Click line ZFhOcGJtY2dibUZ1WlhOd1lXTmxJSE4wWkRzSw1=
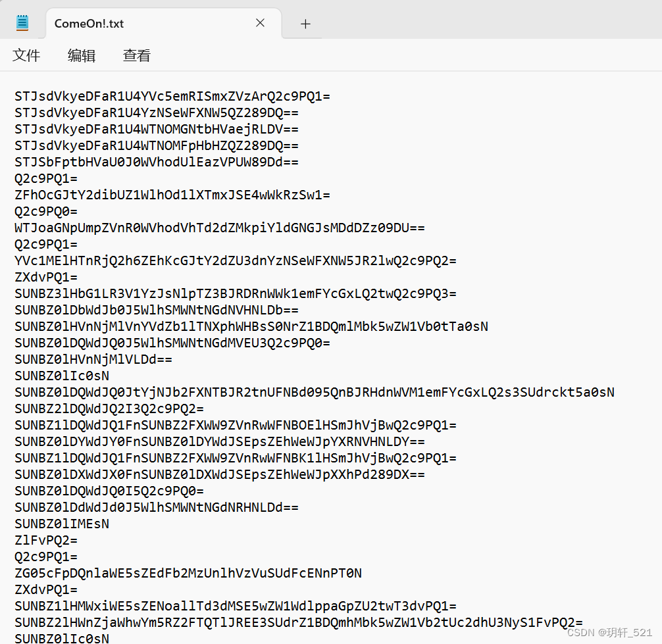The image size is (662, 644). point(172,195)
